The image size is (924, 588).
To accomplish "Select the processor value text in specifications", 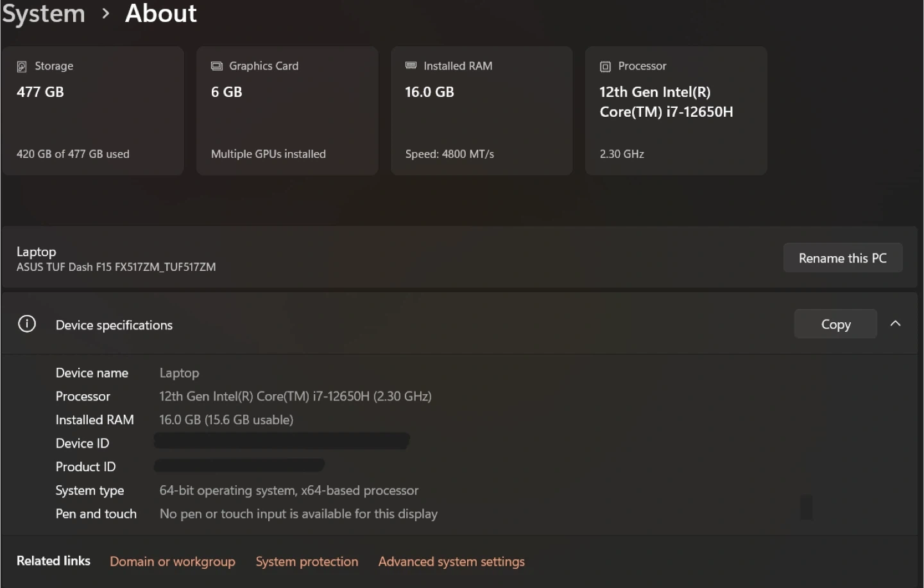I will tap(295, 397).
